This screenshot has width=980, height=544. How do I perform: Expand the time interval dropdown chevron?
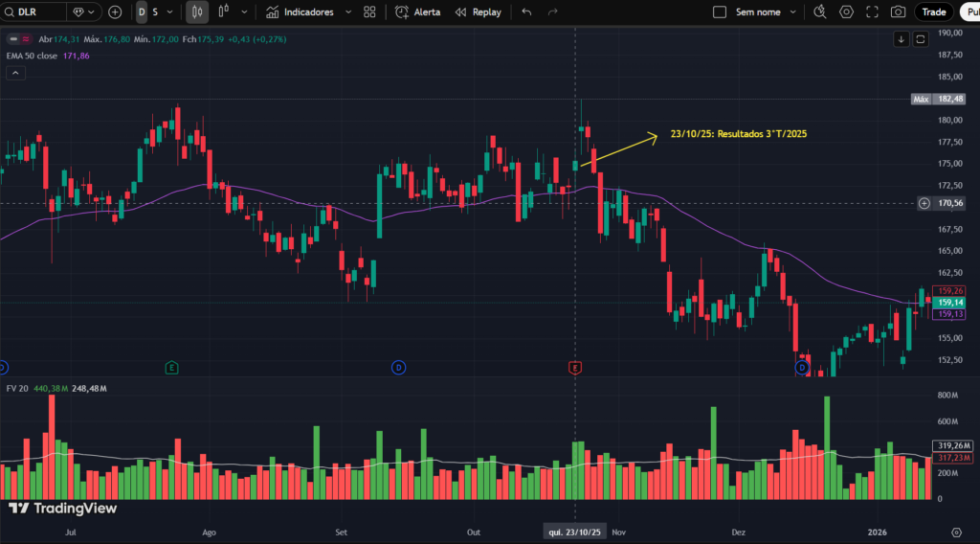(x=169, y=11)
